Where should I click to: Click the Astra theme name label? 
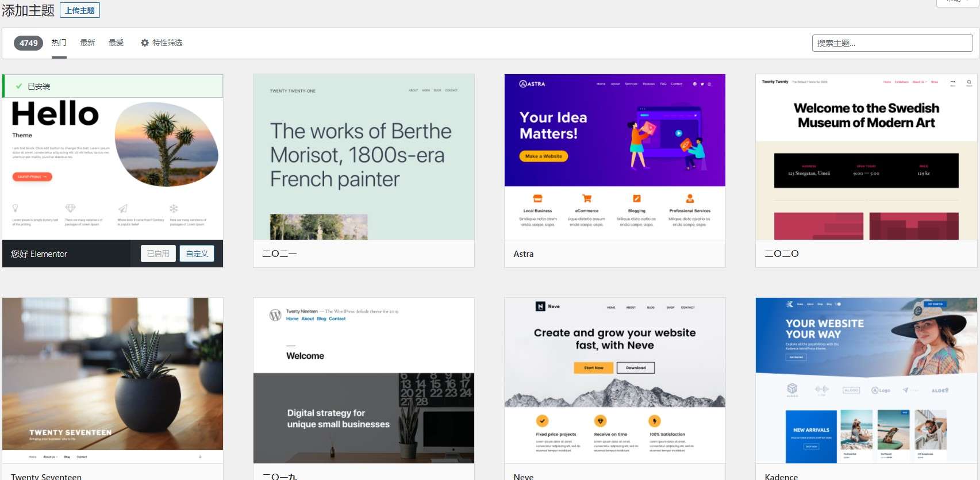click(x=524, y=254)
